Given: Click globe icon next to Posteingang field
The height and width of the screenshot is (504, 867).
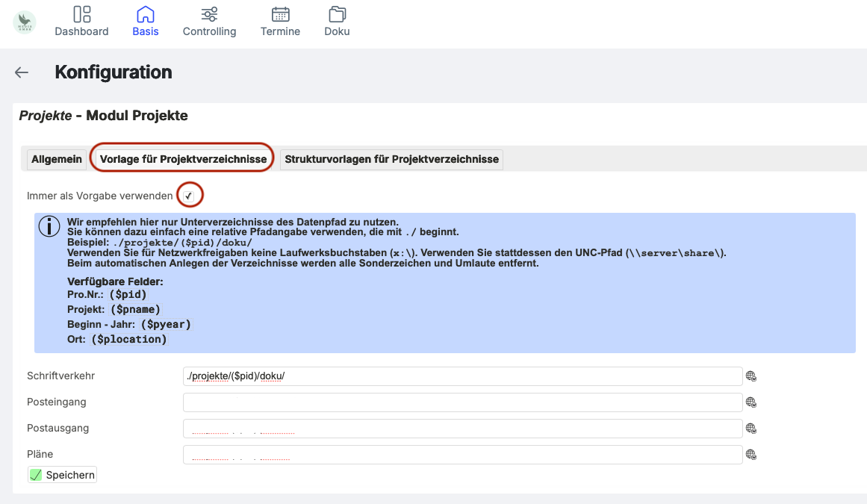Looking at the screenshot, I should (x=751, y=402).
